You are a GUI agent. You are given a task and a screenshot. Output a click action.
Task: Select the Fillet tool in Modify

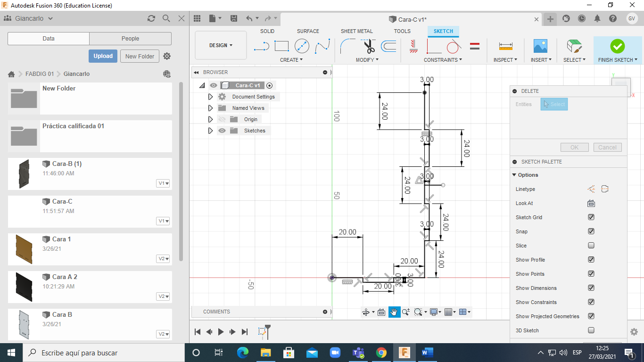tap(348, 46)
